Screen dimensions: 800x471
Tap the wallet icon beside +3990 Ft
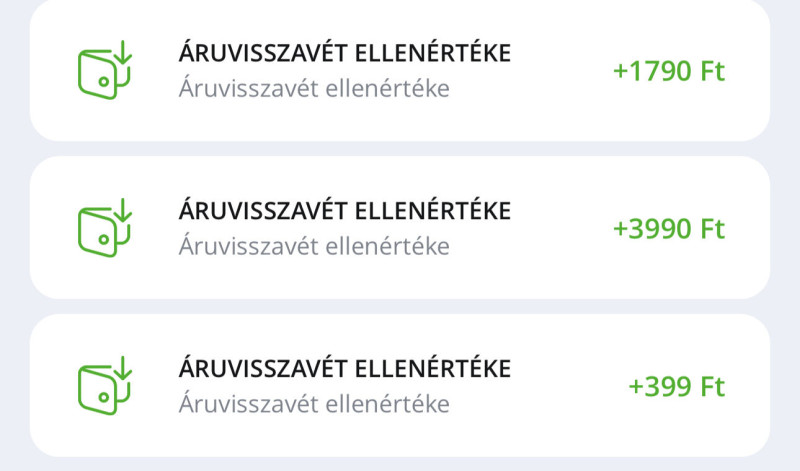click(105, 228)
